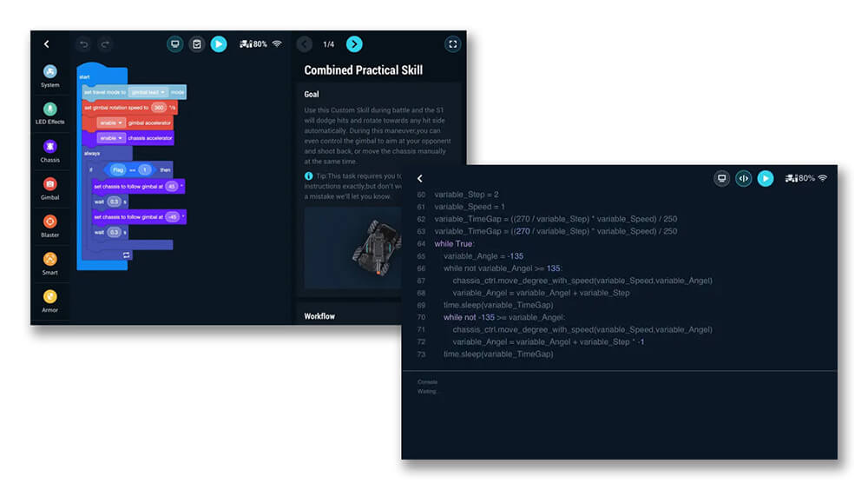Expand enable dropdown on gimbal accelerator block

point(111,122)
